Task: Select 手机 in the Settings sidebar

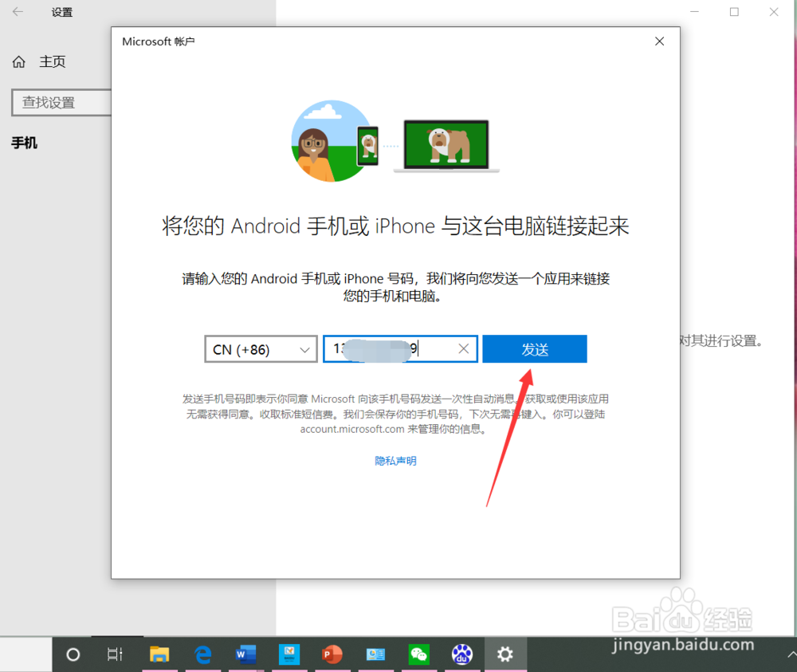Action: pyautogui.click(x=24, y=143)
